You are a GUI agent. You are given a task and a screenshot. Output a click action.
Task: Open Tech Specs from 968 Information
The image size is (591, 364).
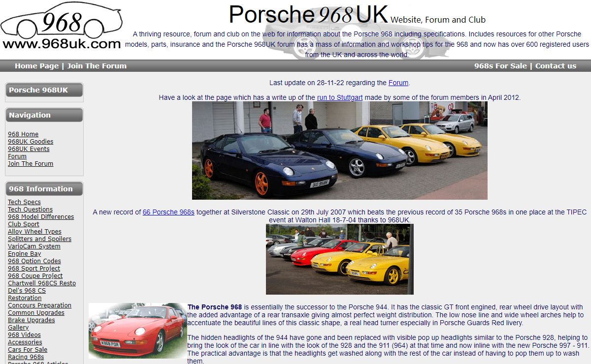(x=24, y=202)
